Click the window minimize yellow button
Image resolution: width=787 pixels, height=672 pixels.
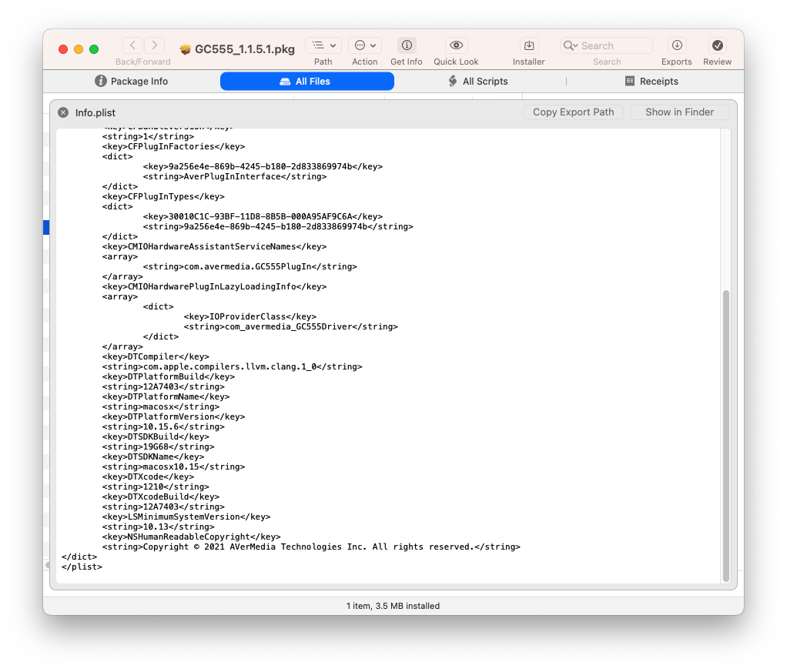point(79,49)
